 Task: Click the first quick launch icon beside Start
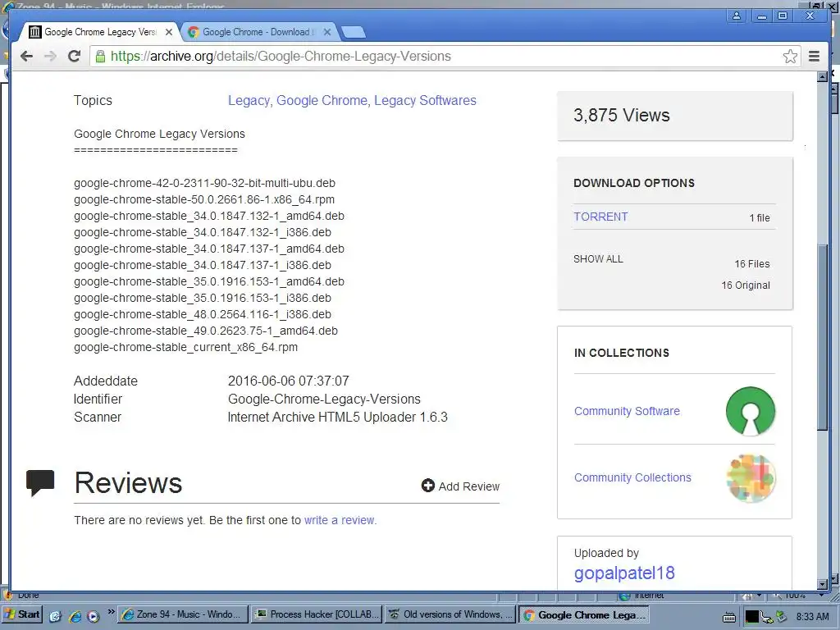pyautogui.click(x=55, y=616)
